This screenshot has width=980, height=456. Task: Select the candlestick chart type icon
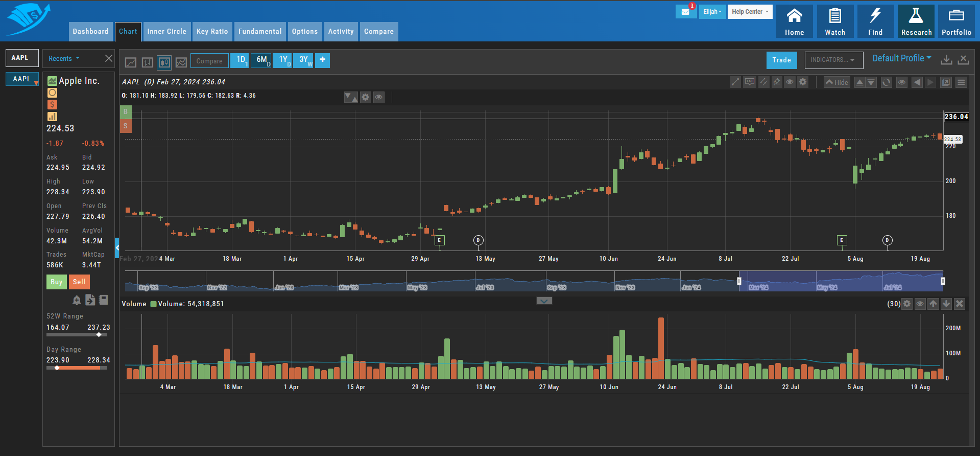[164, 62]
